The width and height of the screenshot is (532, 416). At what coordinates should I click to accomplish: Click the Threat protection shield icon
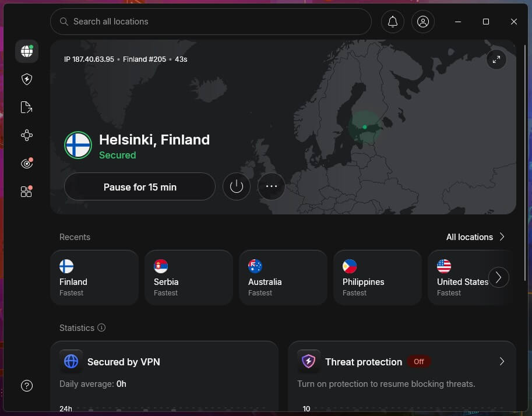click(309, 361)
